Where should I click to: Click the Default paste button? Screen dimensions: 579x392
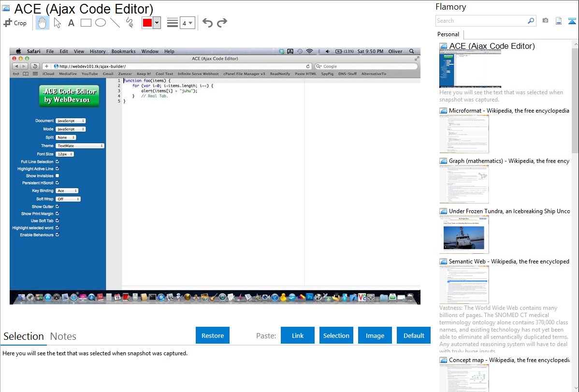[x=414, y=335]
